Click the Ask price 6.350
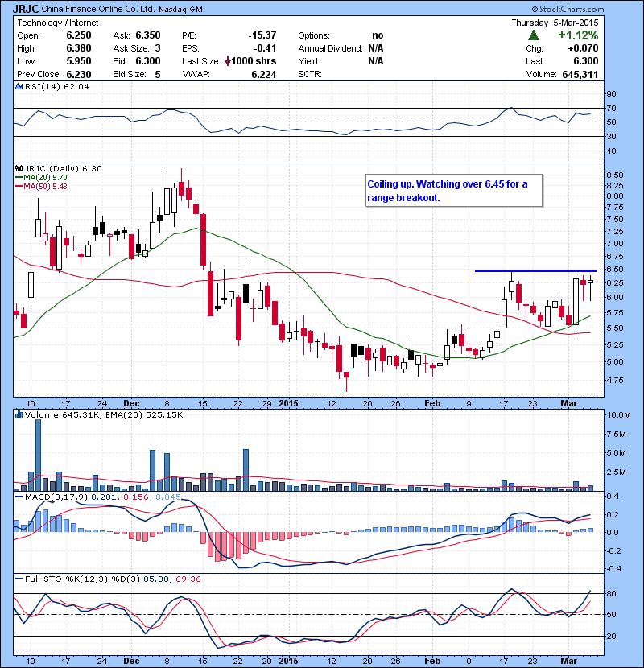 pyautogui.click(x=148, y=35)
